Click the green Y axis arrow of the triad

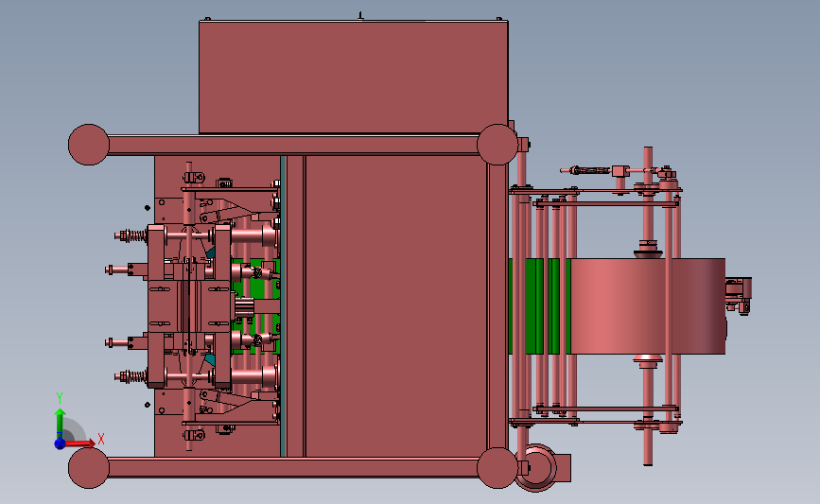60,423
